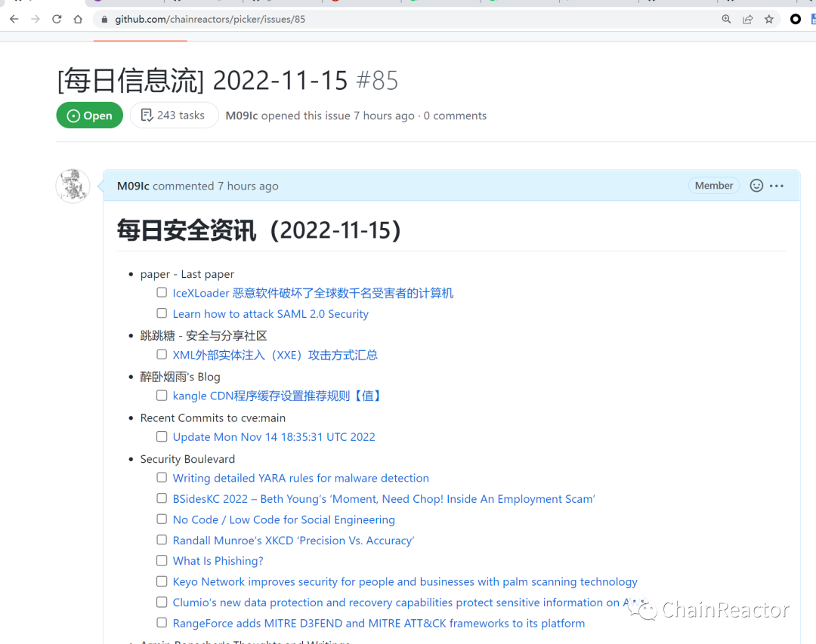Open the XML外部实体注入 (XXE) link
Screen dimensions: 816x644
pyautogui.click(x=275, y=356)
